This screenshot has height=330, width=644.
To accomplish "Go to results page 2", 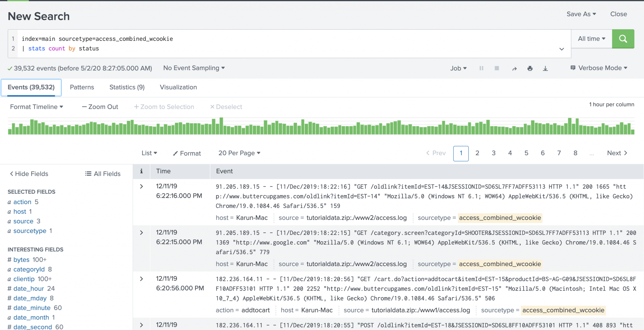I will (x=477, y=153).
